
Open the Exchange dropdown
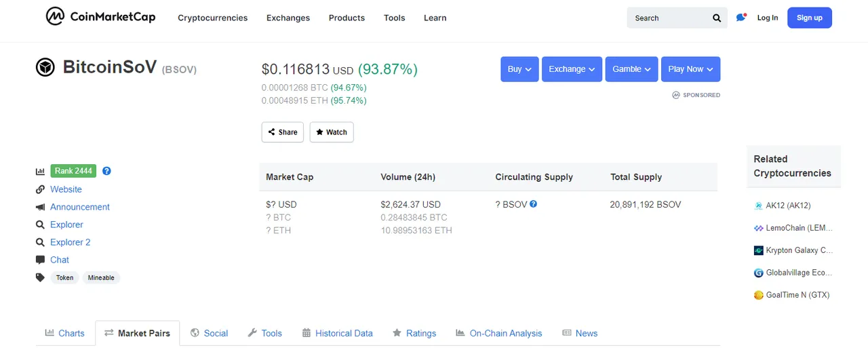[572, 69]
